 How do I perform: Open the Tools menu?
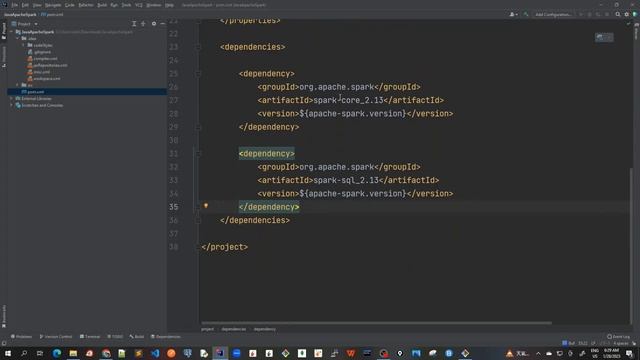(126, 5)
